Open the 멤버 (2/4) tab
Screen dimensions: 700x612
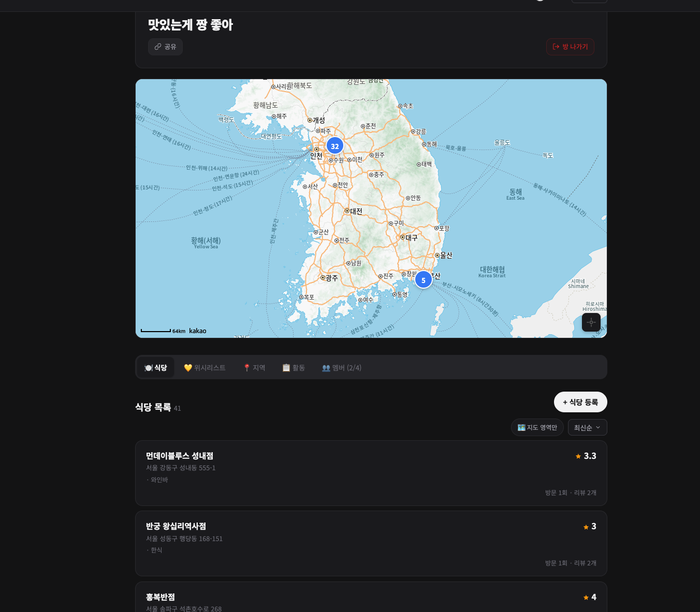click(342, 367)
